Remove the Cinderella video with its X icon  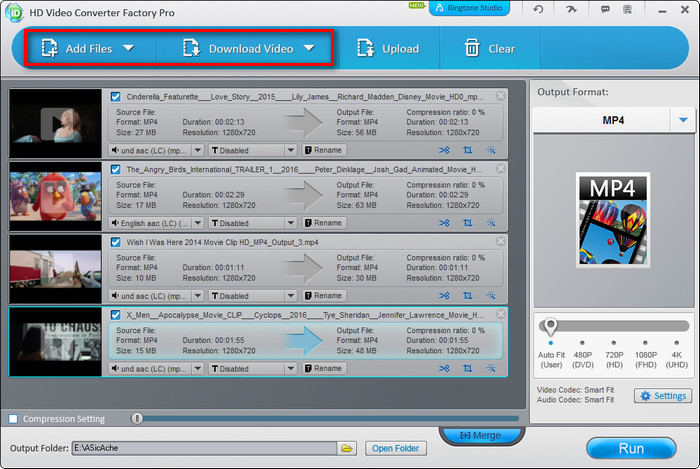pyautogui.click(x=500, y=96)
